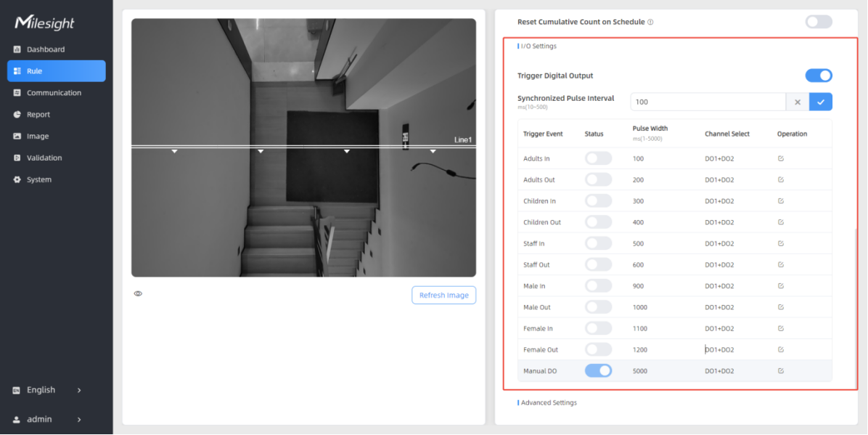Go to the Communication page
Image resolution: width=868 pixels, height=435 pixels.
[54, 93]
